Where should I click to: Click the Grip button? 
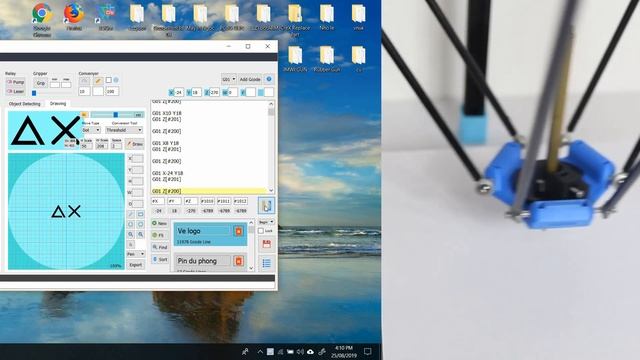pos(40,83)
